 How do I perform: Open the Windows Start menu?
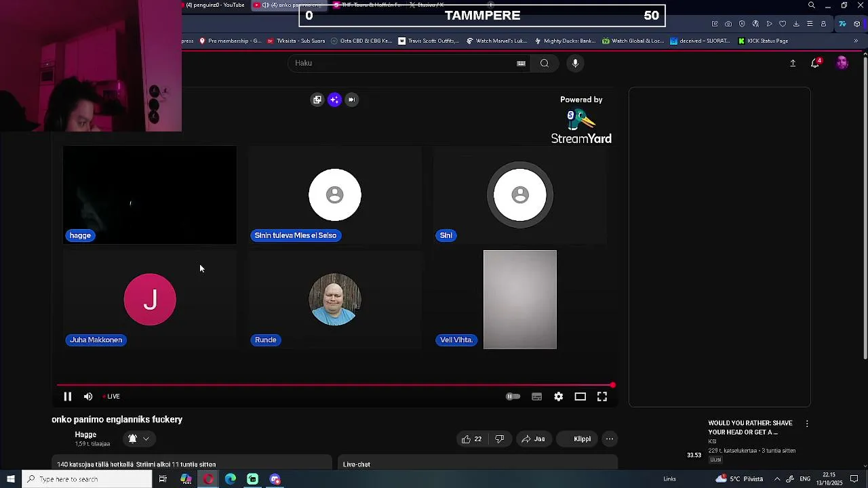point(11,479)
